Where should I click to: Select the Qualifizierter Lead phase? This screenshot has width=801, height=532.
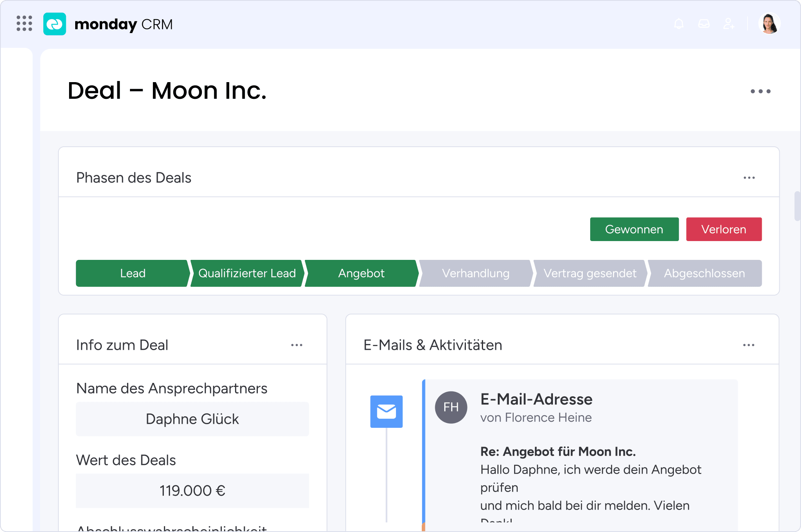247,273
